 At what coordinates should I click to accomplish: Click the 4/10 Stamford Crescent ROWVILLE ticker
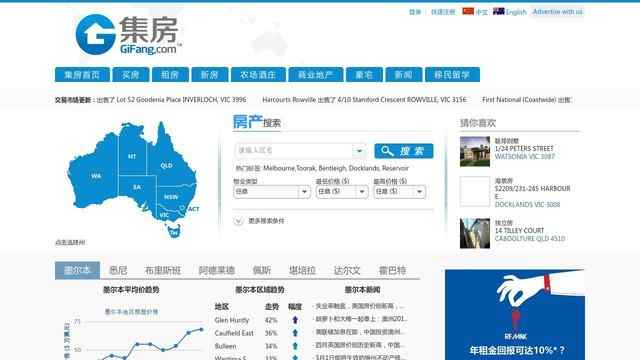tap(364, 100)
